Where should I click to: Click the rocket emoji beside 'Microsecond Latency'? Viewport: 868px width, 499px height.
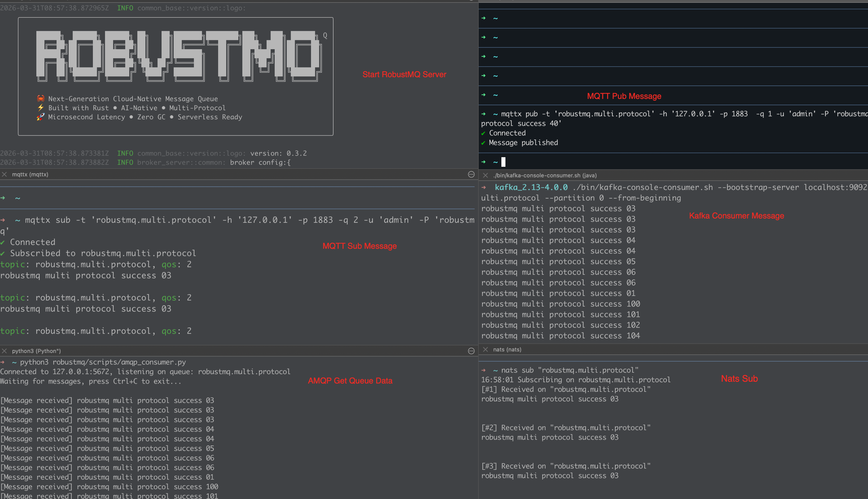point(41,117)
